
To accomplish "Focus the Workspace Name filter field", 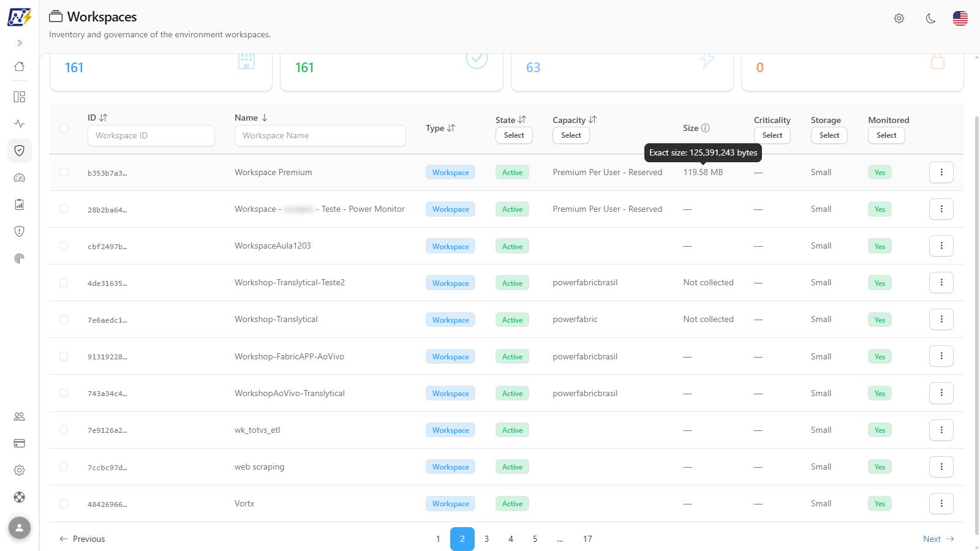I will [320, 135].
